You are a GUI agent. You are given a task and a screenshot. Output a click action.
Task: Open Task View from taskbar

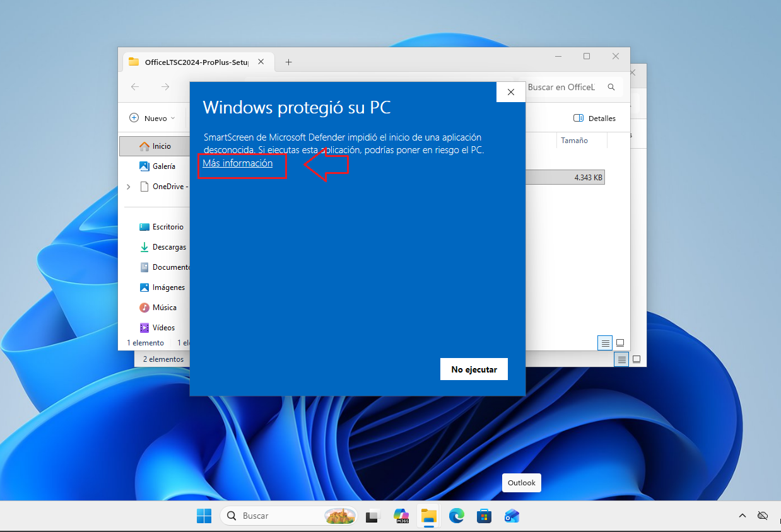pos(373,516)
